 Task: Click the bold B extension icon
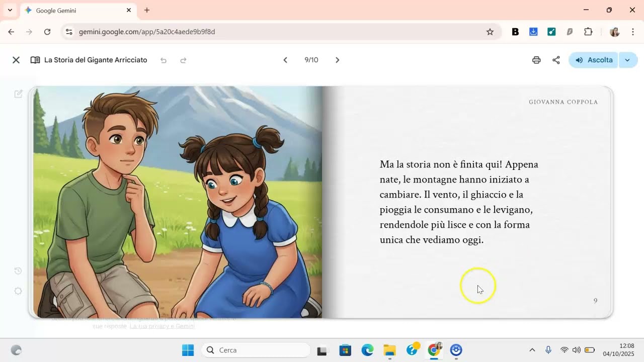(x=515, y=32)
